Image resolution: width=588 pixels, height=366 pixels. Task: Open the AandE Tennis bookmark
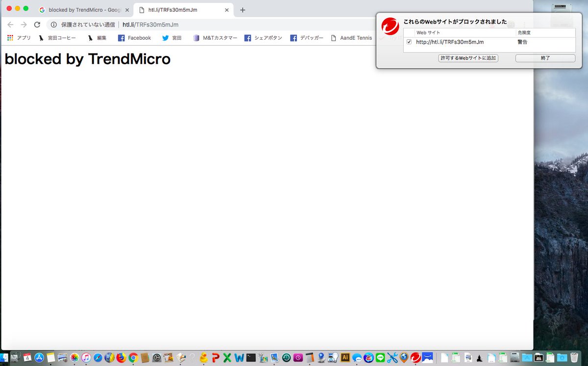pos(351,38)
